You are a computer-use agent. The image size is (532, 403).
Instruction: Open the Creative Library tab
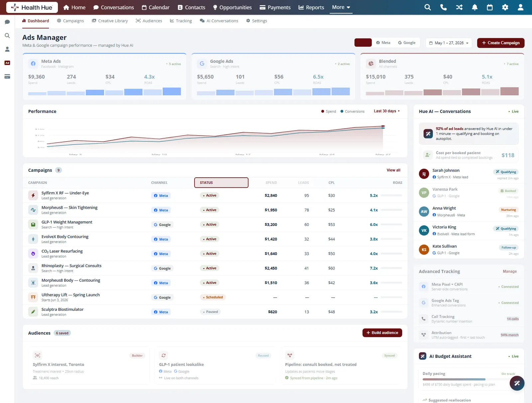point(110,21)
